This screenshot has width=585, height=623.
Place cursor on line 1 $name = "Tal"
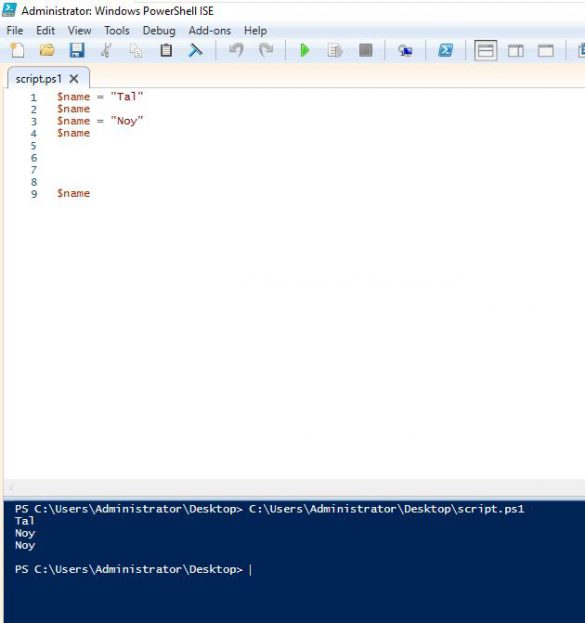point(100,97)
